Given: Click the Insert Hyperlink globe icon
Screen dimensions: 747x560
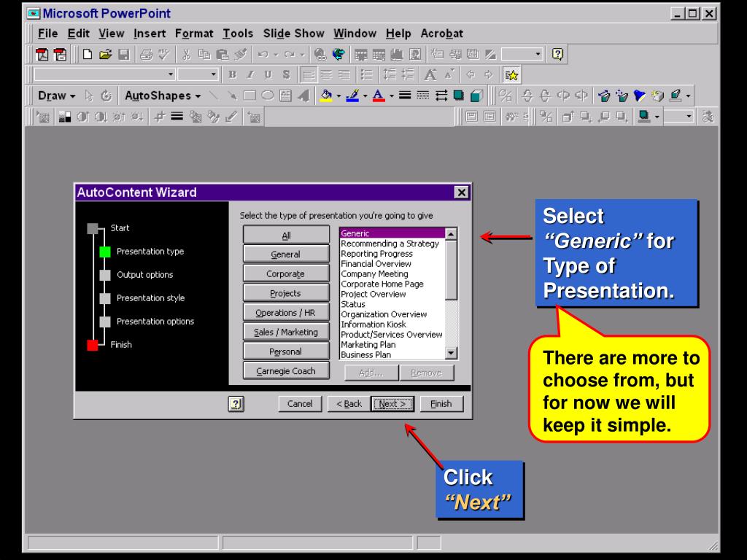Looking at the screenshot, I should tap(320, 54).
